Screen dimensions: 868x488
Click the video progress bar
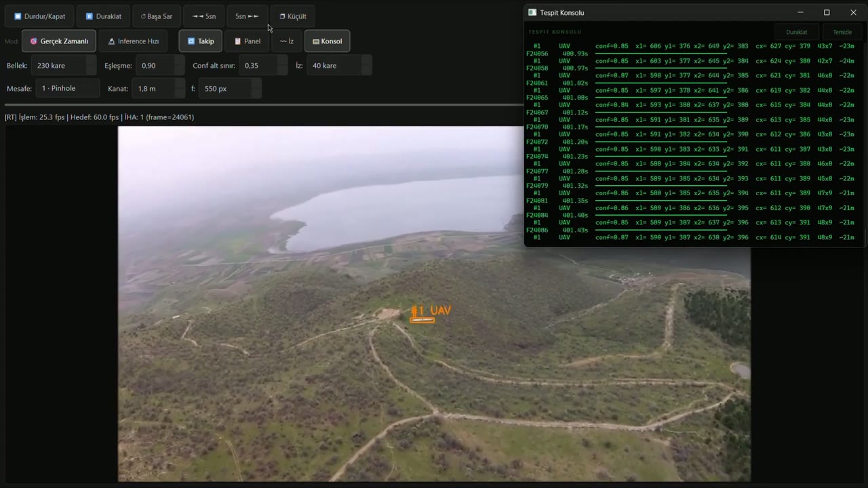pos(264,105)
